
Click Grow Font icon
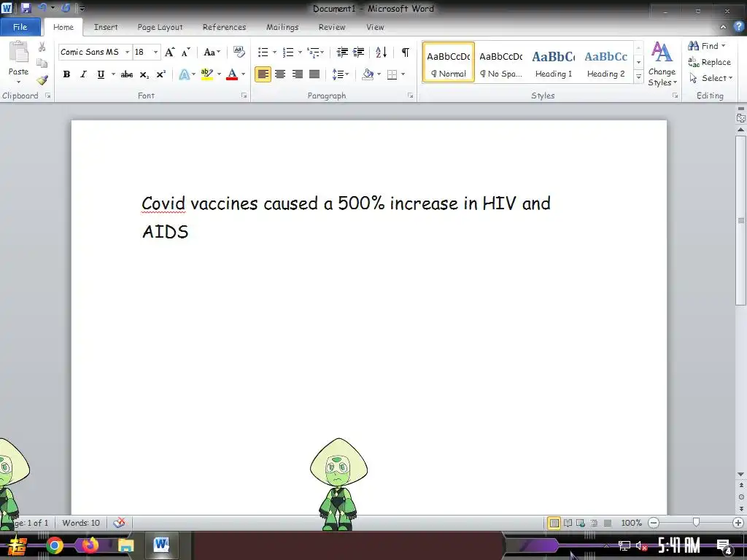(x=169, y=52)
